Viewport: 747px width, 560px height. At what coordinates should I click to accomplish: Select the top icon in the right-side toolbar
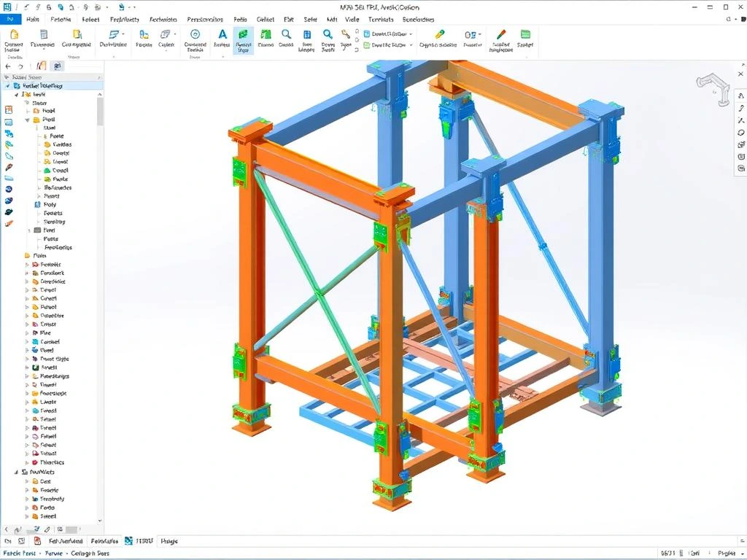tap(741, 95)
